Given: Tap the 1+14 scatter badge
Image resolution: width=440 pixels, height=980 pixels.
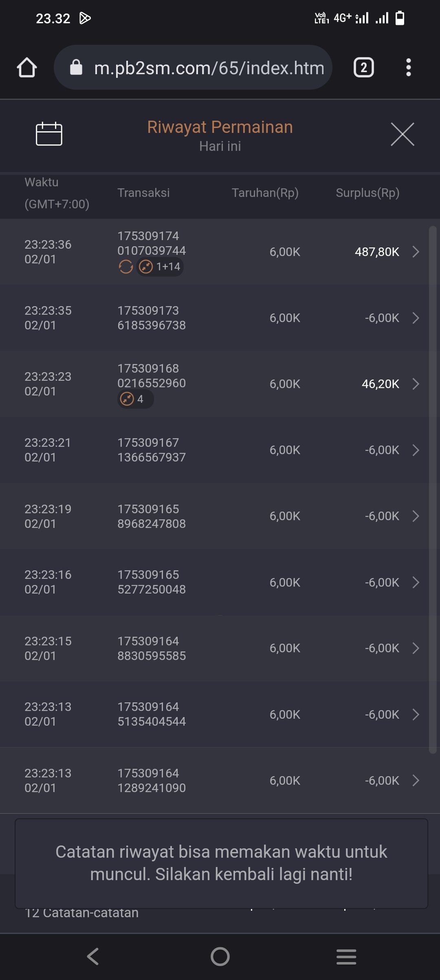Looking at the screenshot, I should coord(160,267).
